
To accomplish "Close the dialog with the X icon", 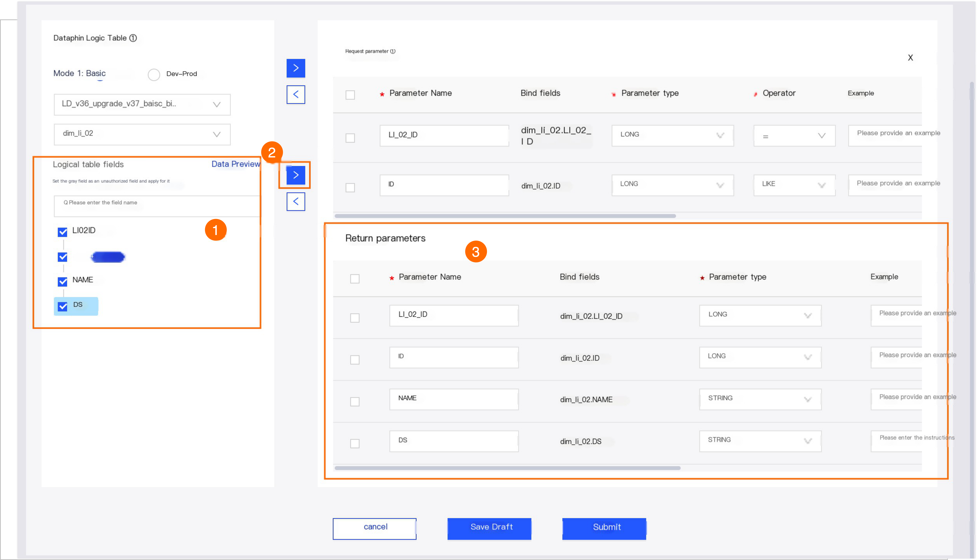I will coord(910,58).
